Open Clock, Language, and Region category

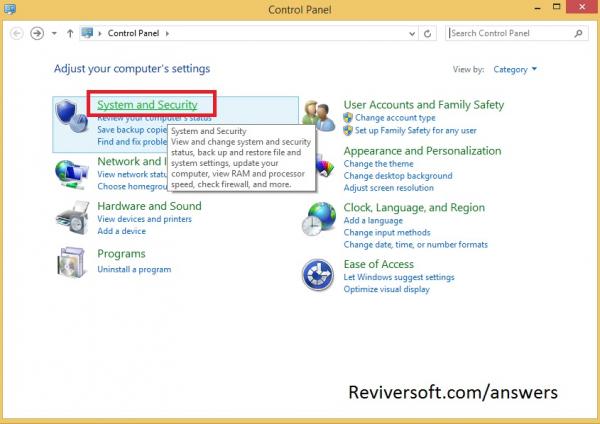pyautogui.click(x=414, y=207)
